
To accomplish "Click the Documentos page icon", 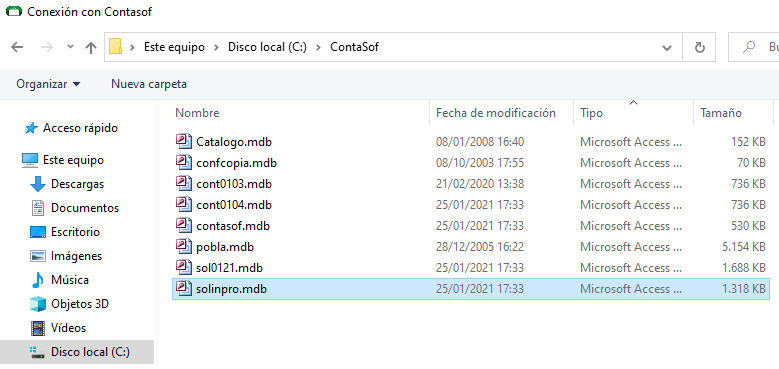I will click(x=38, y=208).
